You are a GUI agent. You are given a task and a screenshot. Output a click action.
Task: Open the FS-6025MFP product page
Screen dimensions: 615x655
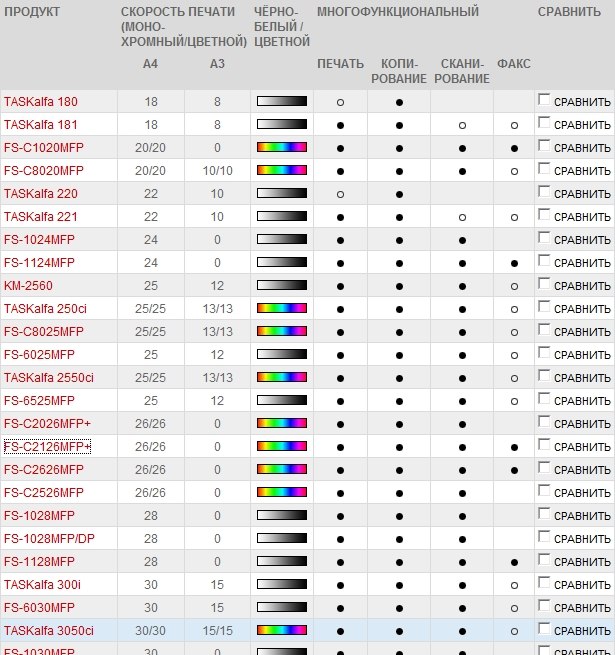pyautogui.click(x=39, y=354)
